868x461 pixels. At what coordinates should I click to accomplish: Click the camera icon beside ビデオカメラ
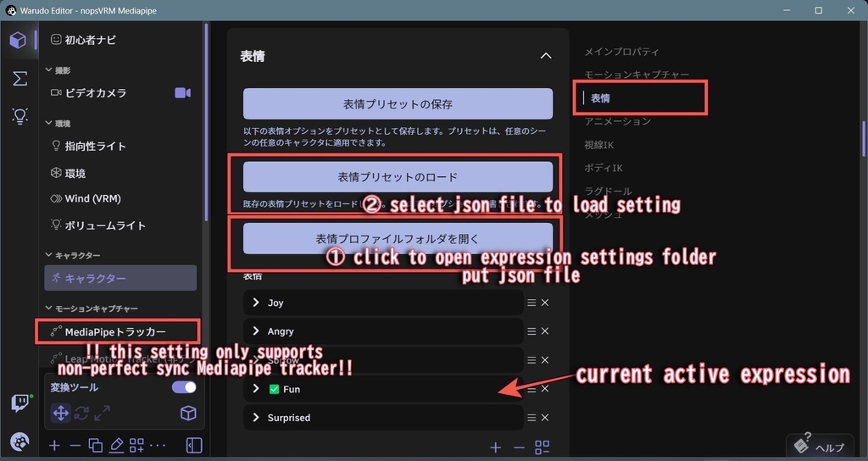tap(183, 93)
